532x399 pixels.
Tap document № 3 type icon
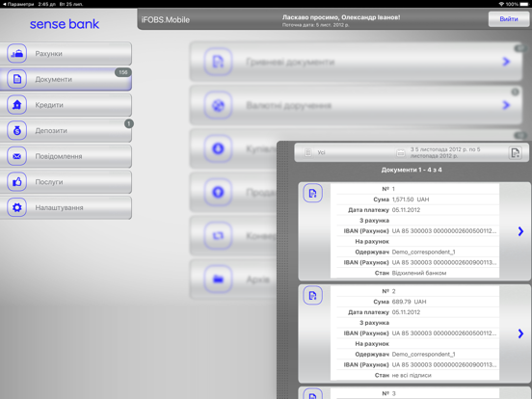[312, 394]
